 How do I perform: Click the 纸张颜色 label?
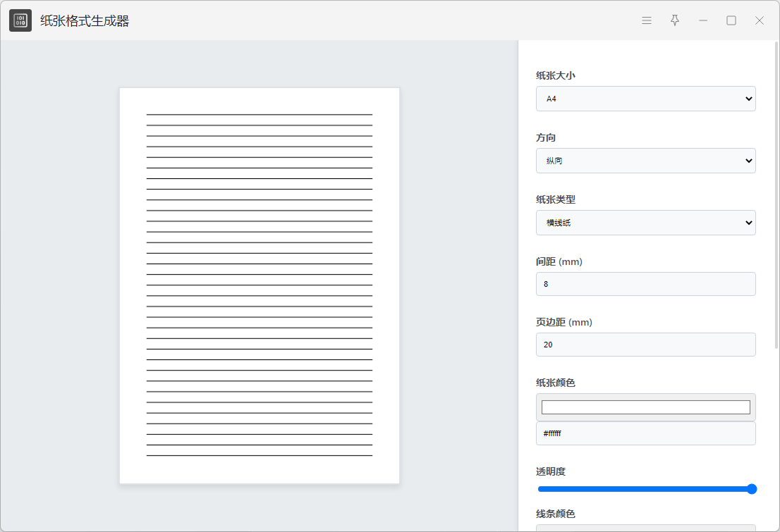556,383
